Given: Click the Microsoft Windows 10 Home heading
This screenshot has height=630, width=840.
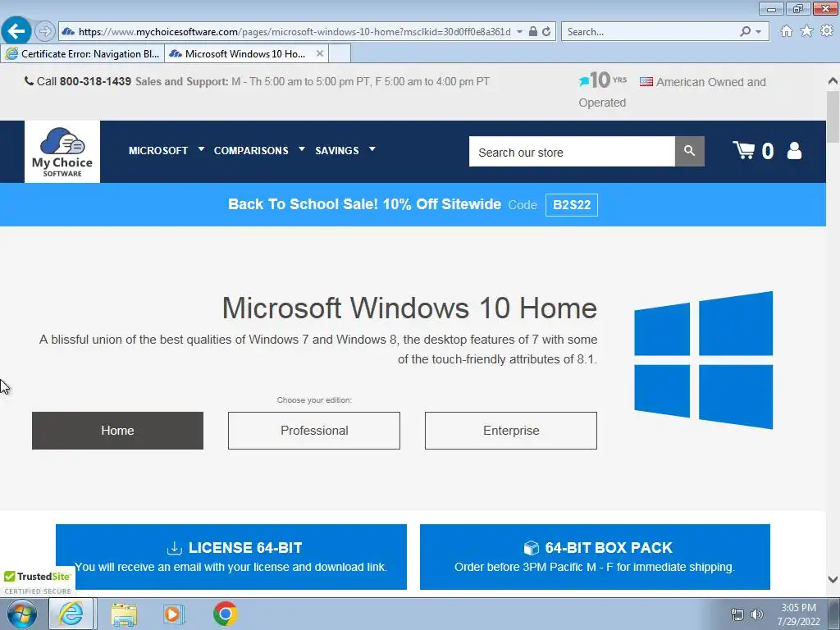Looking at the screenshot, I should (409, 308).
